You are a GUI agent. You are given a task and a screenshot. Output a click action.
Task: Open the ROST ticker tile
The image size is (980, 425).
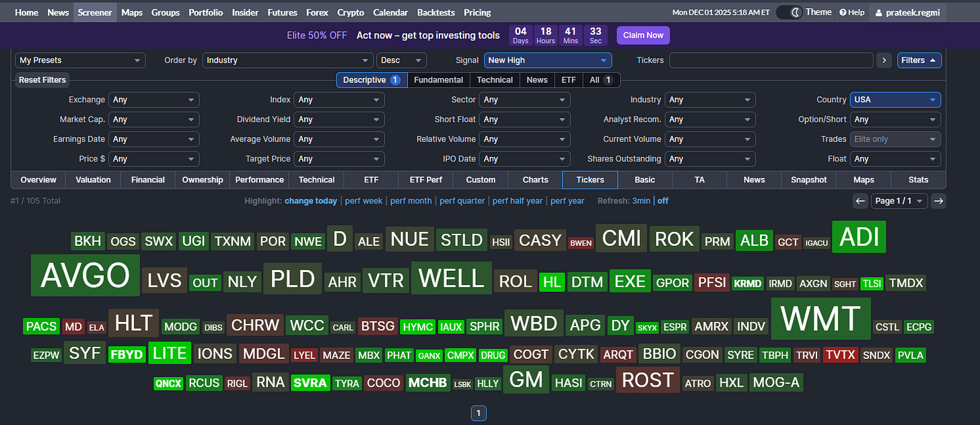tap(647, 380)
